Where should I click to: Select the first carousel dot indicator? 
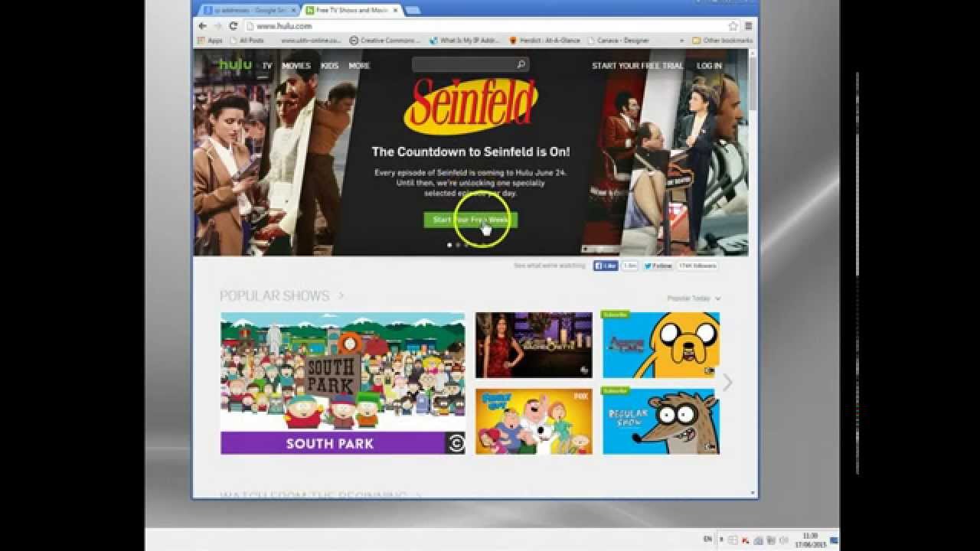tap(449, 245)
